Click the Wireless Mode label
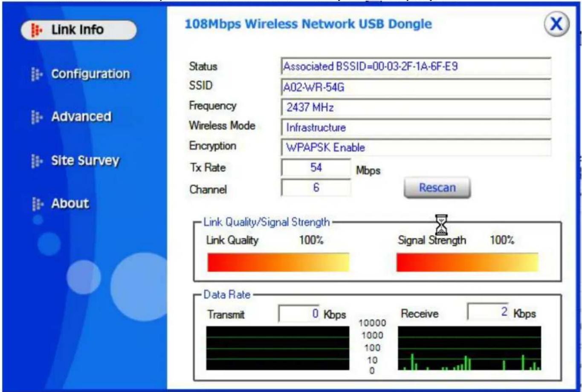582x392 pixels. (222, 126)
